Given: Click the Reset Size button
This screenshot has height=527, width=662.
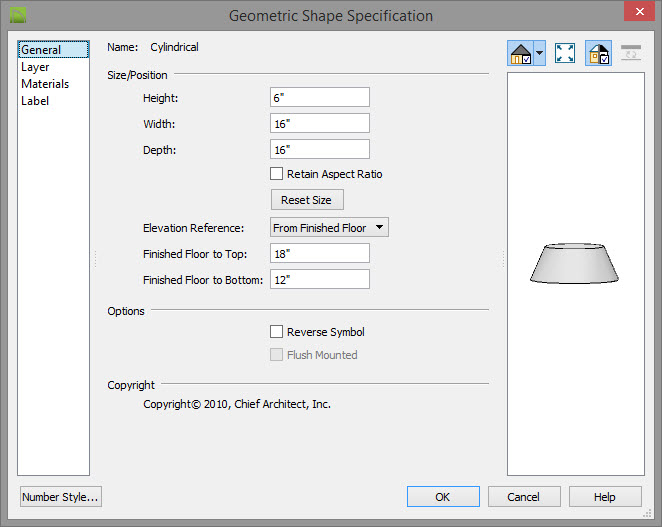Looking at the screenshot, I should 307,200.
